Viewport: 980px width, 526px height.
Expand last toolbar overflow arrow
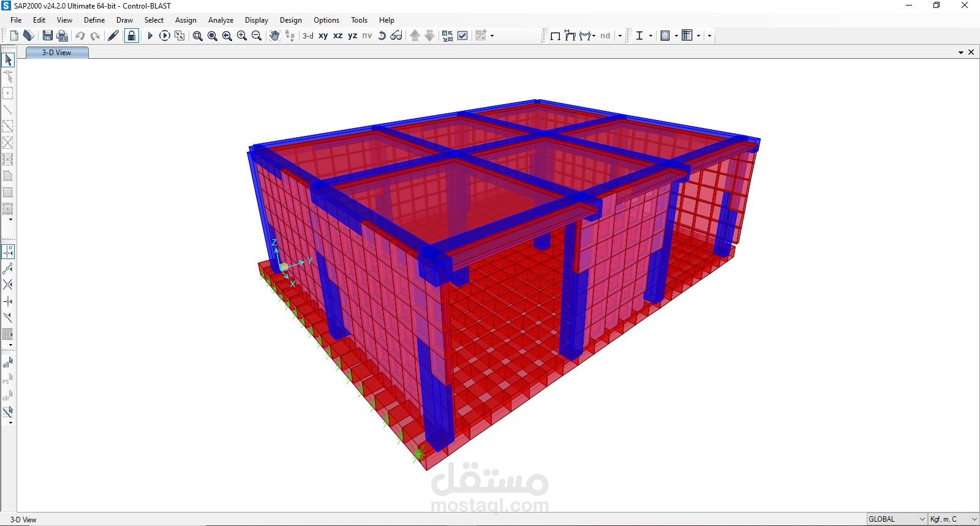coord(709,36)
